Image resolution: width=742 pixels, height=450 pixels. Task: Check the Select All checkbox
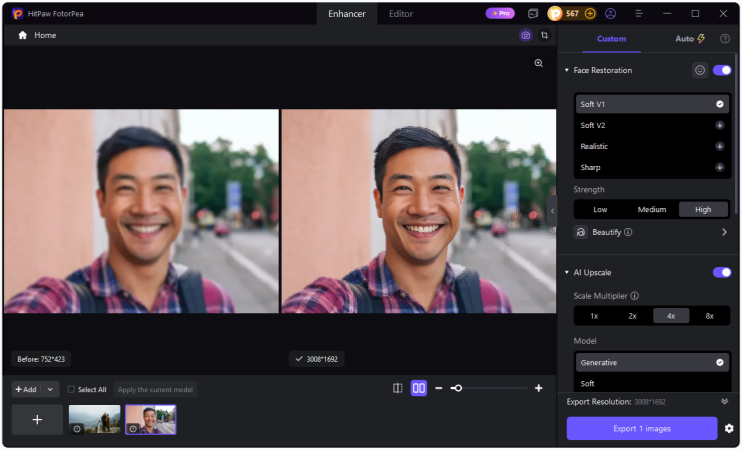[71, 389]
